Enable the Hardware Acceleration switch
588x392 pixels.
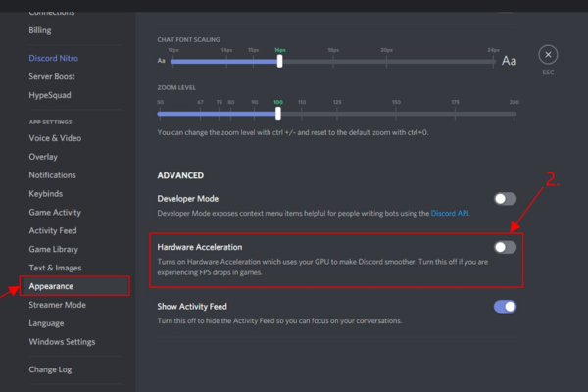coord(505,247)
